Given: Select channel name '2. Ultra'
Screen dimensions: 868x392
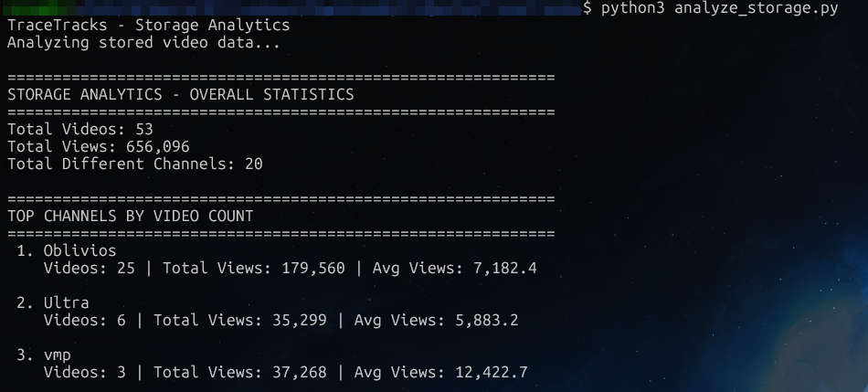Looking at the screenshot, I should pyautogui.click(x=53, y=302).
